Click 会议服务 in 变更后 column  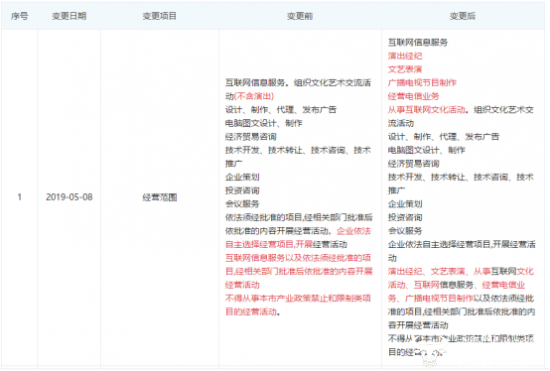coord(405,231)
